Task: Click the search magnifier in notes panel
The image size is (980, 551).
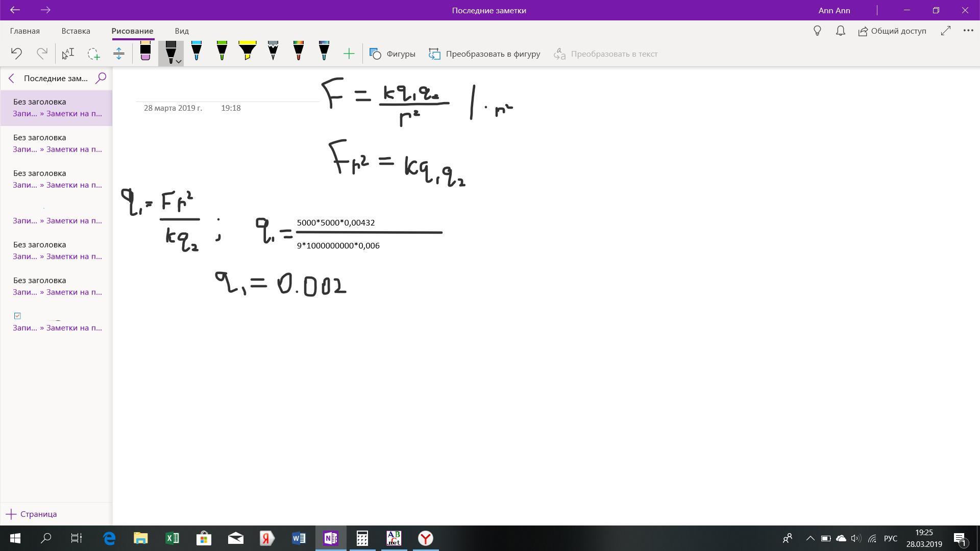Action: point(101,78)
